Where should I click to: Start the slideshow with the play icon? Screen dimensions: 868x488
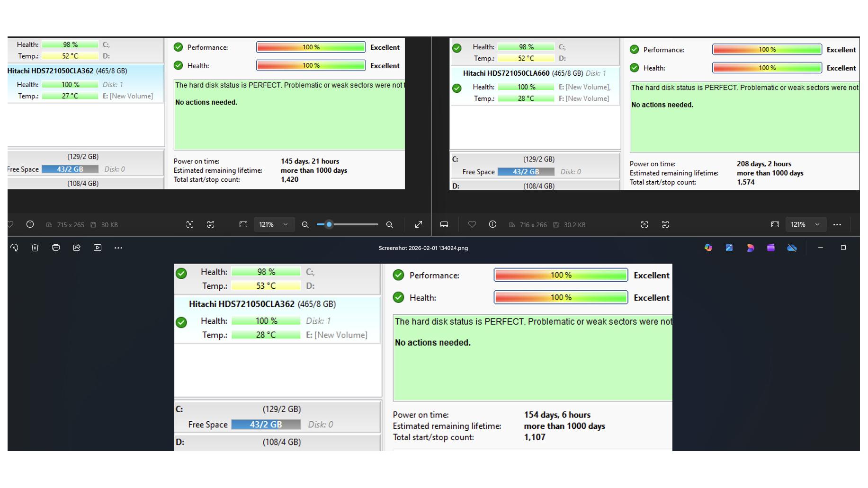click(98, 248)
